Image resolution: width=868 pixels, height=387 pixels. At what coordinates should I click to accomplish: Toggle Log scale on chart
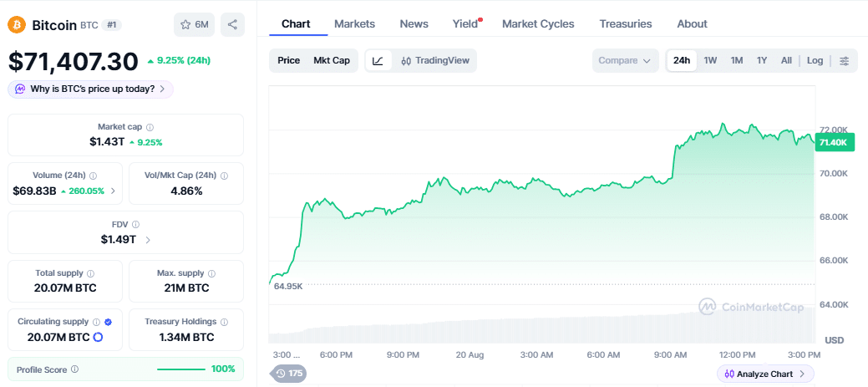click(x=815, y=60)
